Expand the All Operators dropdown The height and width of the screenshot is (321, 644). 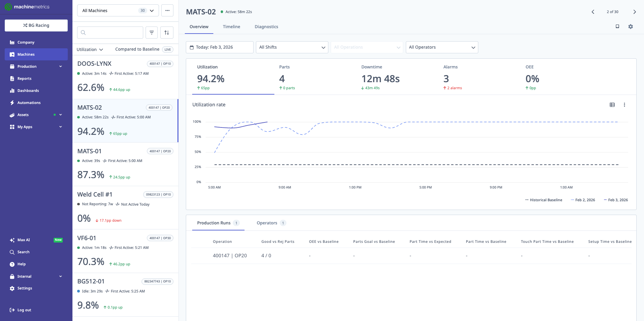(441, 47)
